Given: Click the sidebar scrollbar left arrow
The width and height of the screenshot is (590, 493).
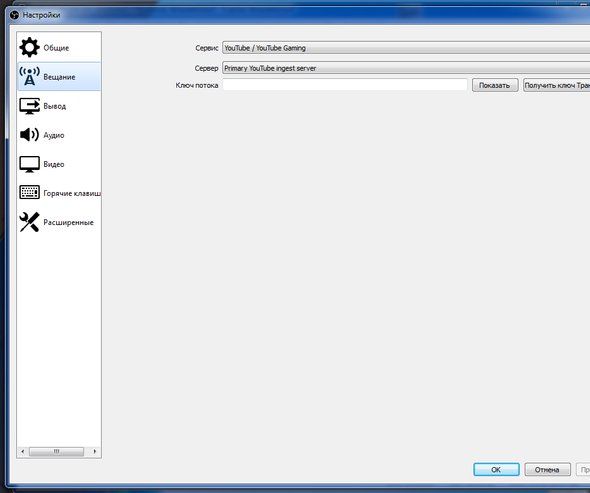Looking at the screenshot, I should 23,451.
